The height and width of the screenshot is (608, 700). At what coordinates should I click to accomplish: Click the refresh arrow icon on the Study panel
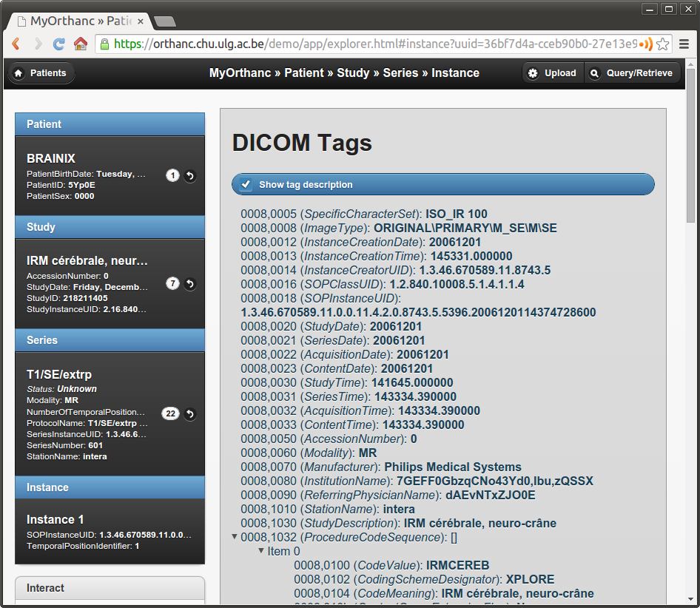189,283
